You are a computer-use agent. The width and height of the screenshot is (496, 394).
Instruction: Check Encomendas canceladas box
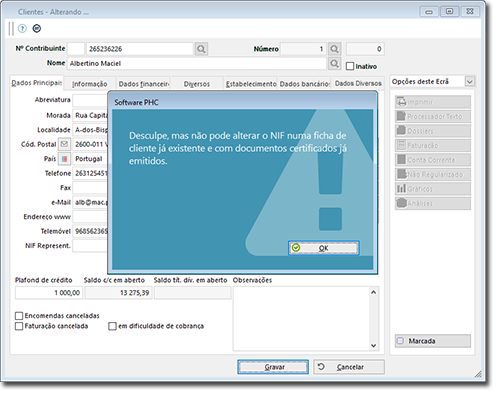coord(19,316)
